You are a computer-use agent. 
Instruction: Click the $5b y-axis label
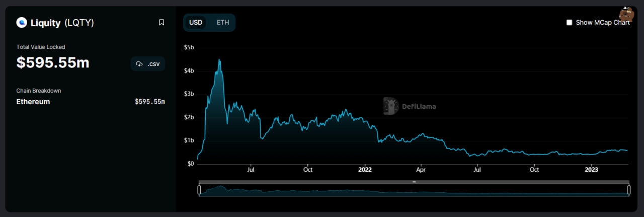pos(189,47)
